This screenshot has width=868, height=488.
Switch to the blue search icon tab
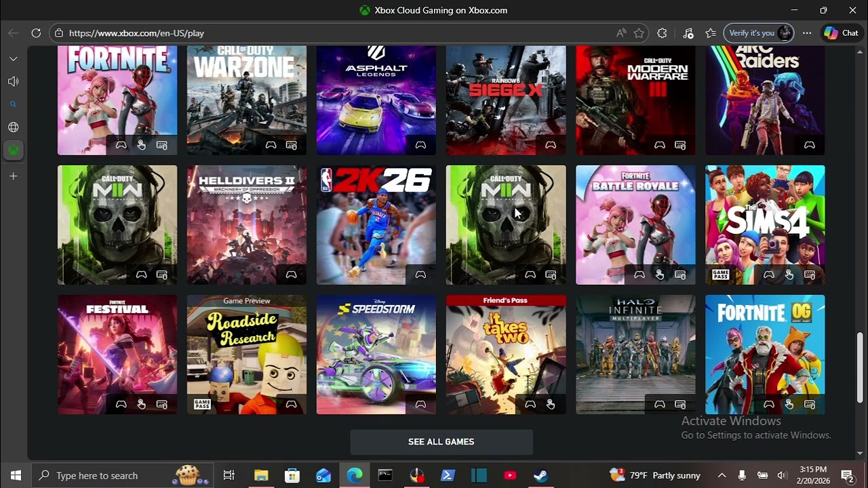coord(13,104)
